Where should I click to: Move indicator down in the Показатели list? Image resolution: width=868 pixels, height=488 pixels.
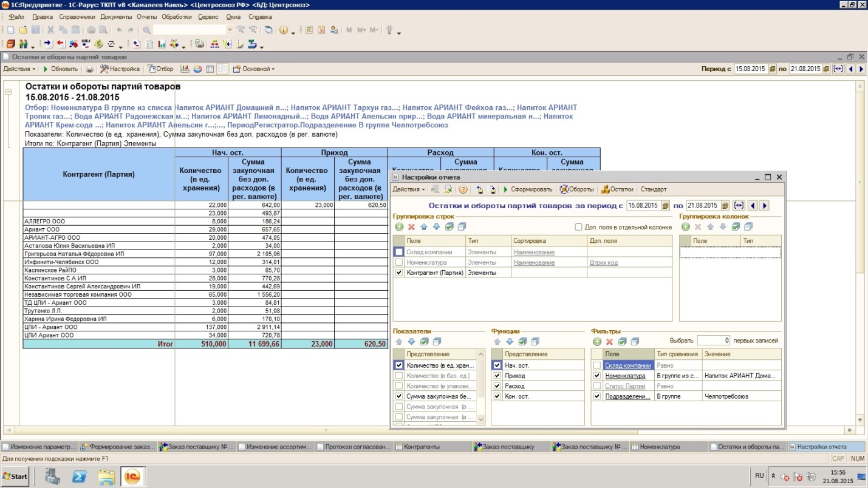(x=411, y=342)
